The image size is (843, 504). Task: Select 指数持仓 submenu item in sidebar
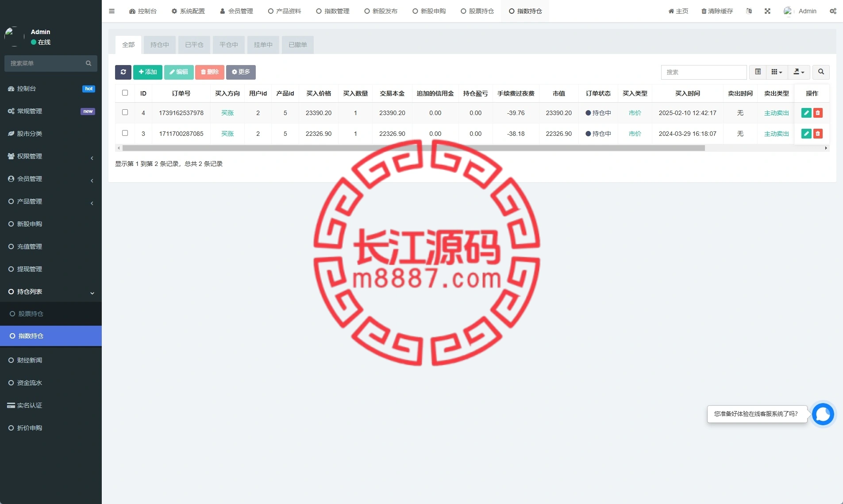pos(51,336)
